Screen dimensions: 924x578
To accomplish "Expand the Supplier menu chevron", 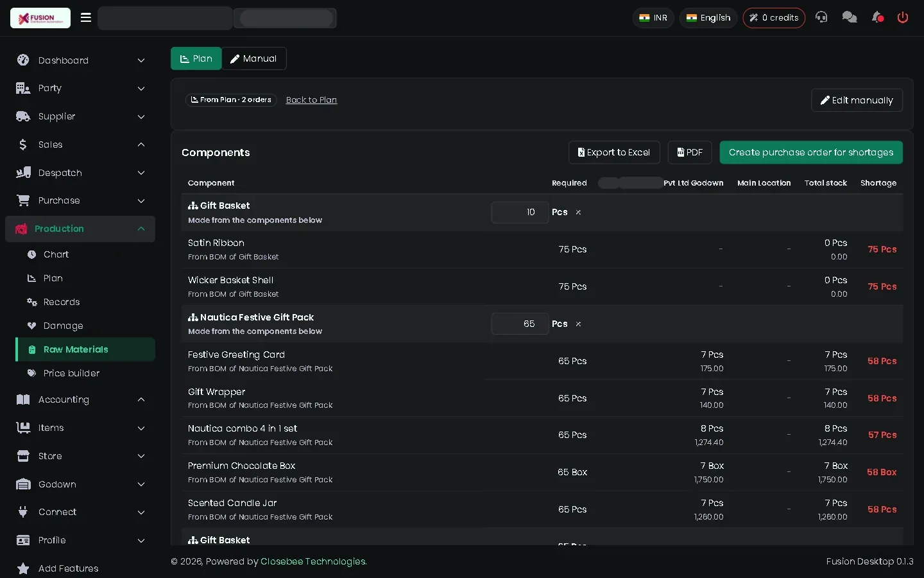I will pos(141,116).
